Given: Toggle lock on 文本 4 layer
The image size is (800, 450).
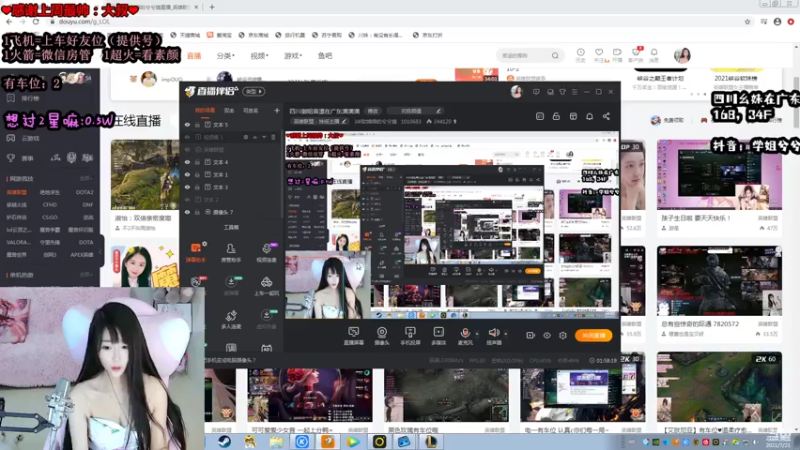Looking at the screenshot, I should tap(197, 162).
